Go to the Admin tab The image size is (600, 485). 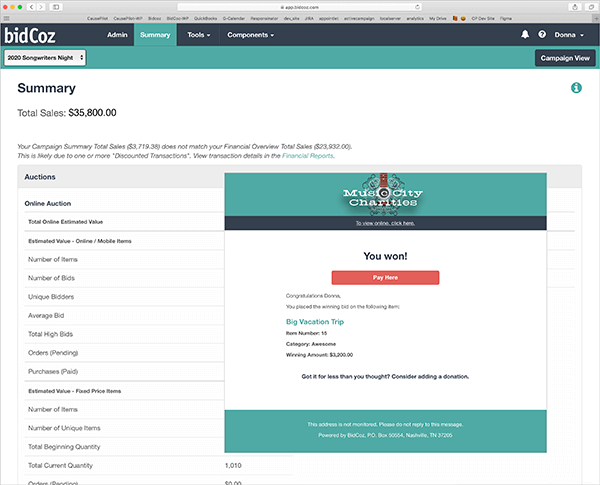tap(117, 35)
